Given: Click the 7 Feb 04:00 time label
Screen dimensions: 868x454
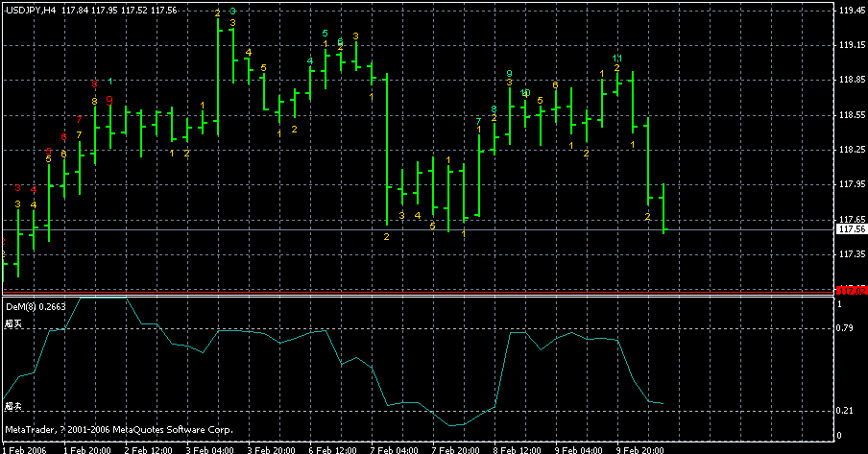Looking at the screenshot, I should [x=394, y=448].
